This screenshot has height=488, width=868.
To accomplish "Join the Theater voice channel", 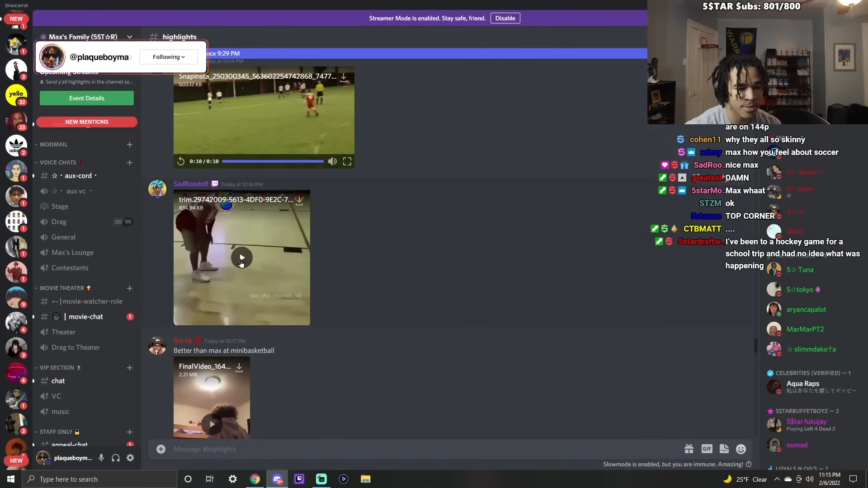I will (x=86, y=332).
